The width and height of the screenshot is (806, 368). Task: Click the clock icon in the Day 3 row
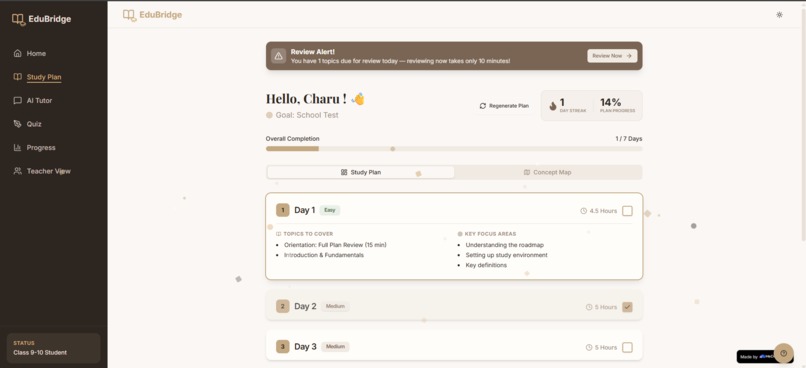(x=589, y=347)
